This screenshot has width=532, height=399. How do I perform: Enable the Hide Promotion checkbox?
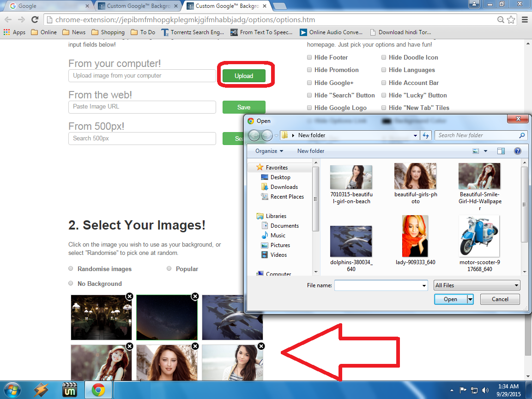pos(309,70)
